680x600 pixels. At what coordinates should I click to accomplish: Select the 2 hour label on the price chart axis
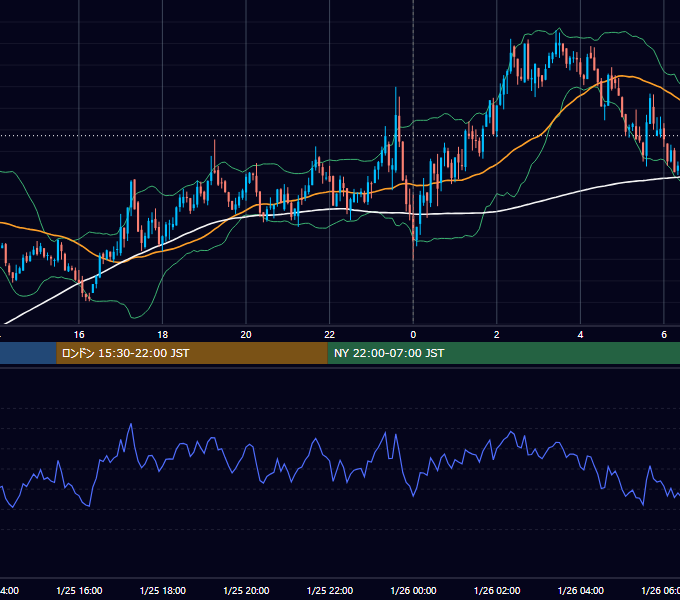(497, 335)
